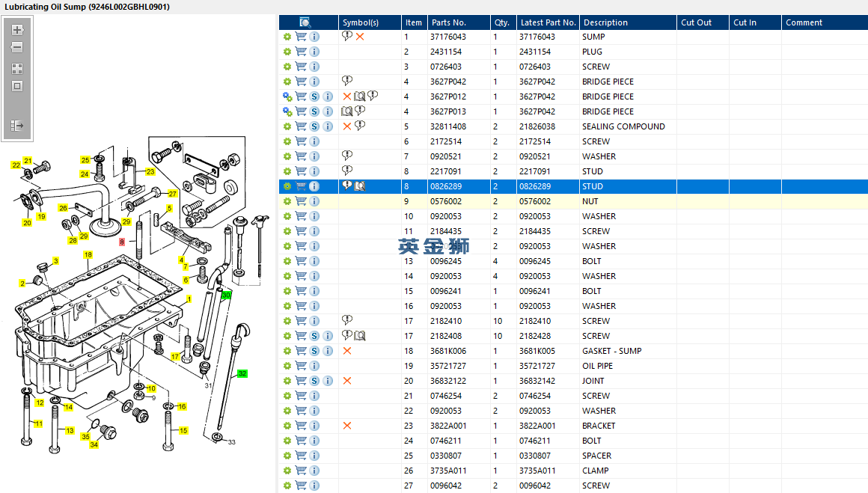The image size is (868, 493).
Task: Sort by Parts No. column header
Action: point(448,22)
